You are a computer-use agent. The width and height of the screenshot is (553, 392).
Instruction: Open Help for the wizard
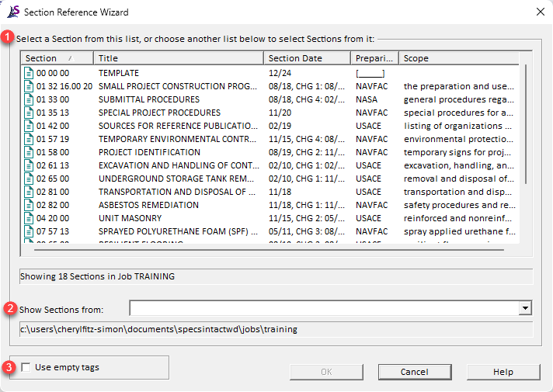503,372
